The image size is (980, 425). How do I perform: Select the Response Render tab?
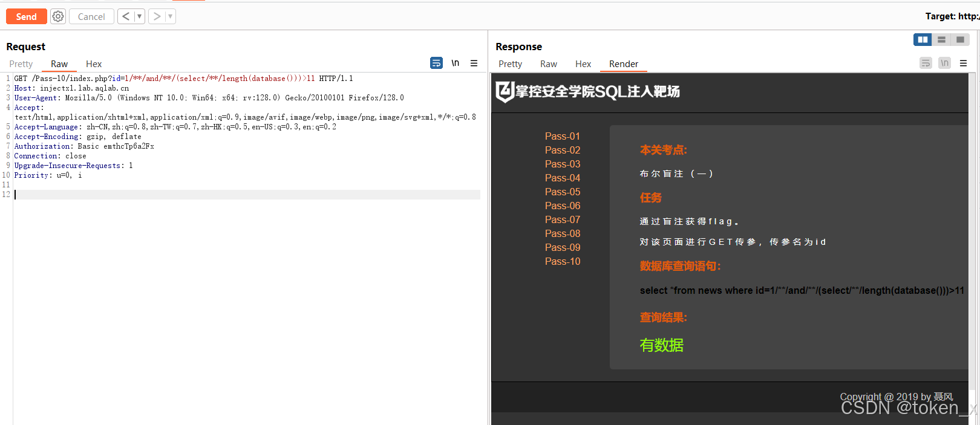624,64
